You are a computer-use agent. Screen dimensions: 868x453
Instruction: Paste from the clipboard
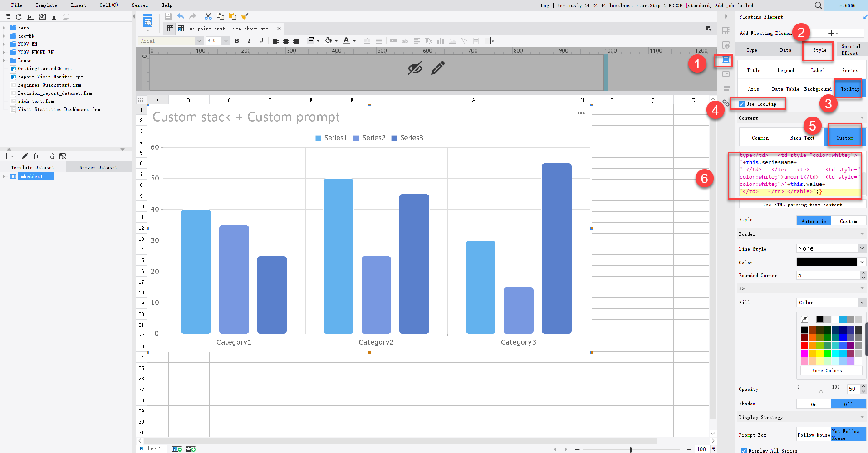[x=233, y=16]
